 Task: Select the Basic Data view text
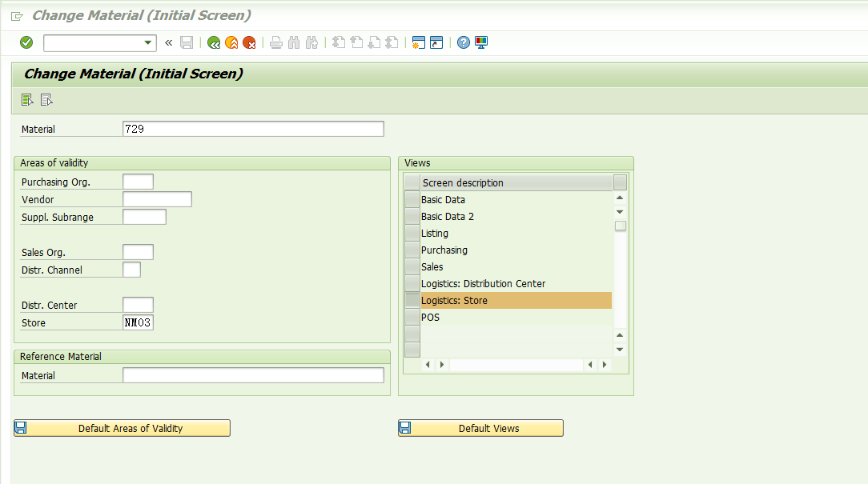click(x=443, y=200)
